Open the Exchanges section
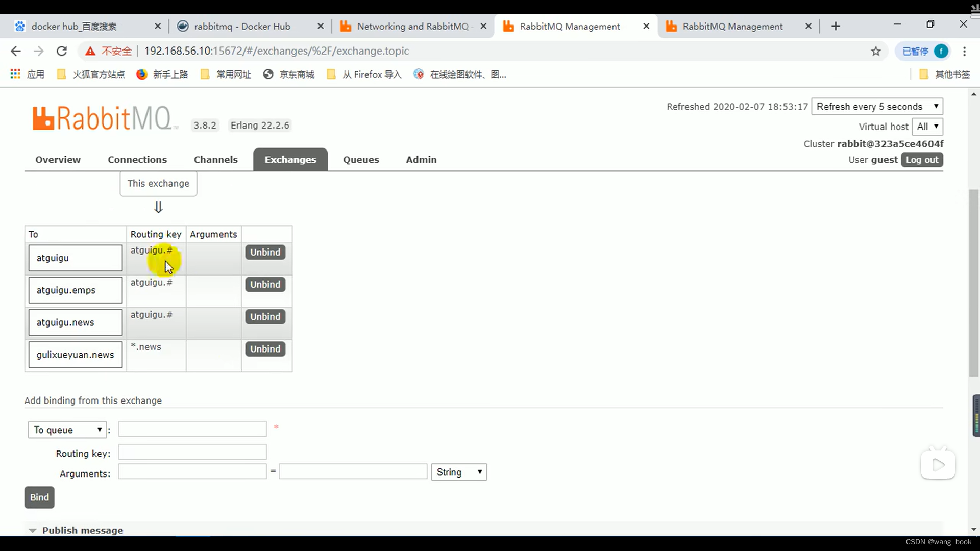 point(290,160)
